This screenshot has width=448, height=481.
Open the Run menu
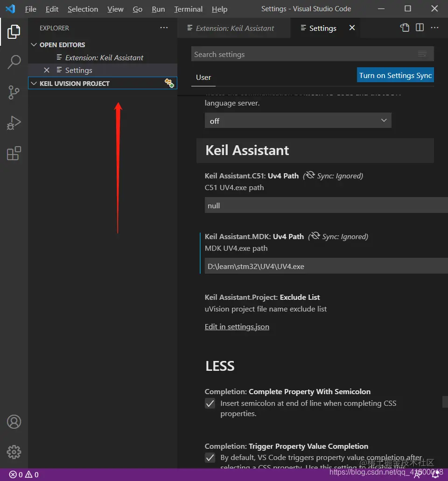click(x=158, y=9)
